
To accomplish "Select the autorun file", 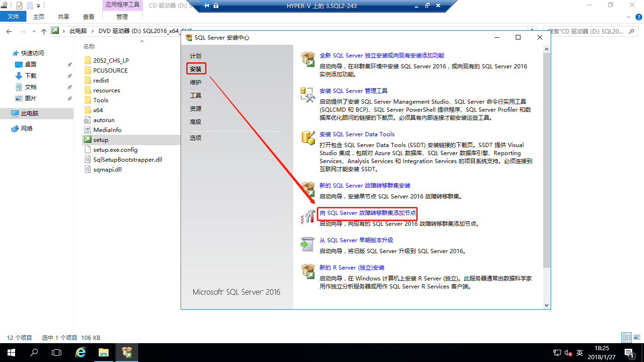I will 104,120.
